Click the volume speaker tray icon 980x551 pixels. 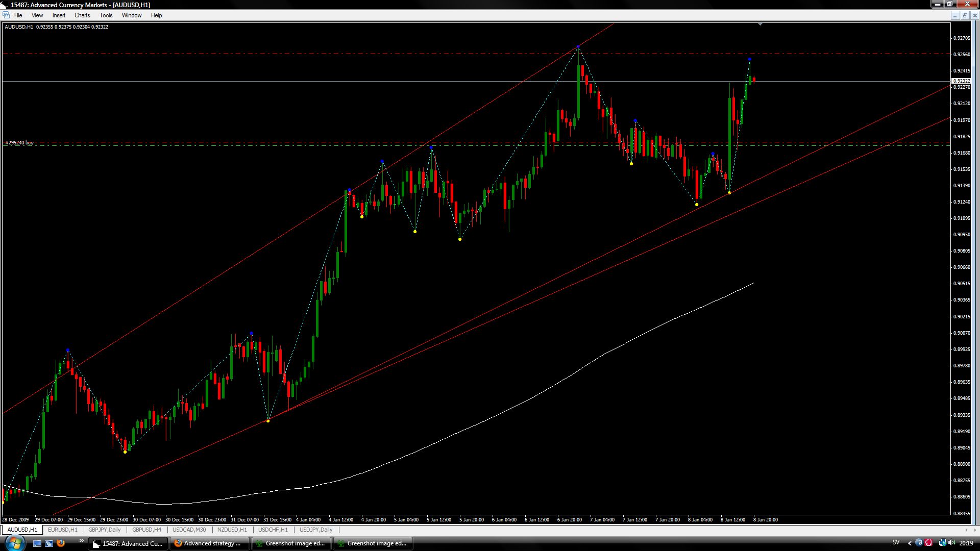952,543
